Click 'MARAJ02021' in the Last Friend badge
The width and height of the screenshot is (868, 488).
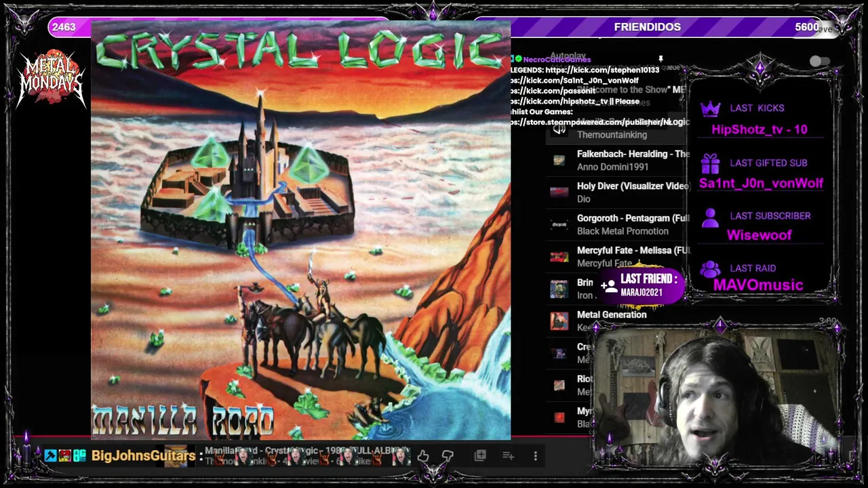[x=641, y=293]
